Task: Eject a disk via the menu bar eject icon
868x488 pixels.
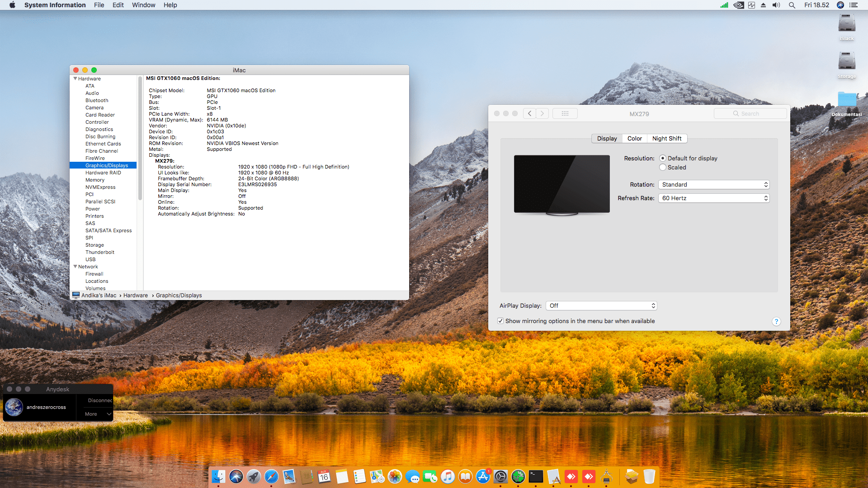Action: 763,5
